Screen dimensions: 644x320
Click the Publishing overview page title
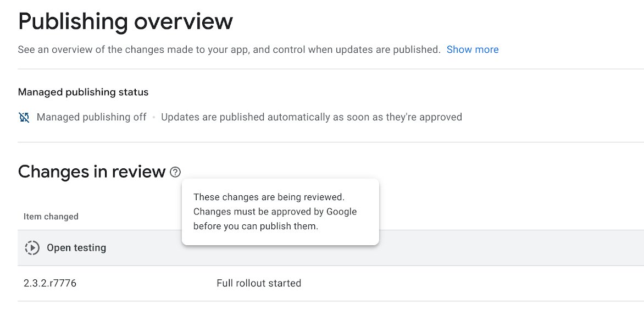pyautogui.click(x=125, y=21)
